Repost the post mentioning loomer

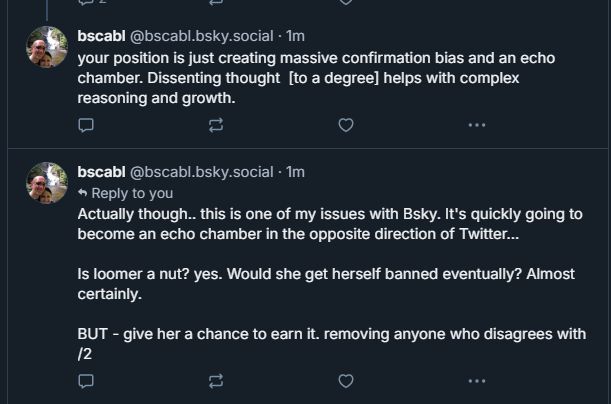(216, 381)
